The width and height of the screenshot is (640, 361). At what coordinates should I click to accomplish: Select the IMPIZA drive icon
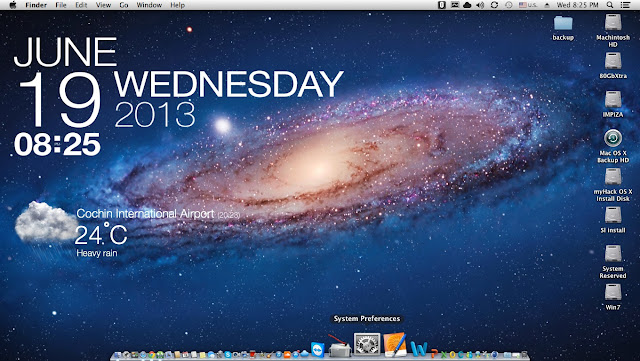tap(613, 100)
